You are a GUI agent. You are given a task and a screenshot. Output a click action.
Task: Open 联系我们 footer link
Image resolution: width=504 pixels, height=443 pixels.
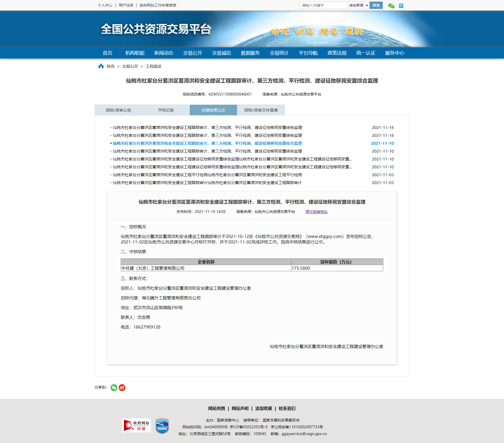[287, 408]
